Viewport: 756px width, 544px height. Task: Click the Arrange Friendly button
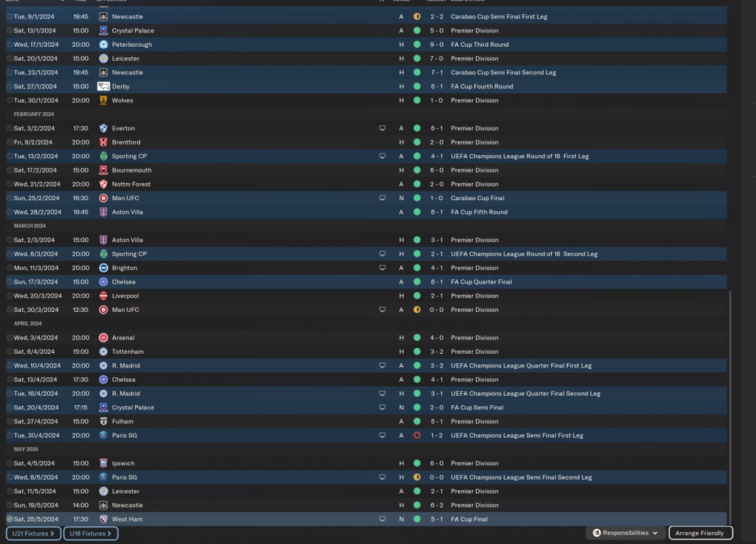700,533
